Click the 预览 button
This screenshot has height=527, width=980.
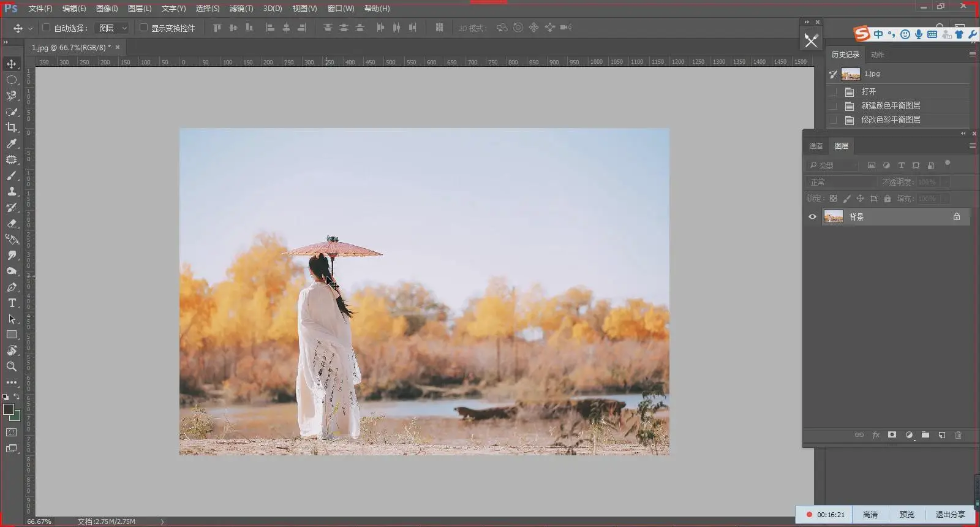click(x=907, y=515)
